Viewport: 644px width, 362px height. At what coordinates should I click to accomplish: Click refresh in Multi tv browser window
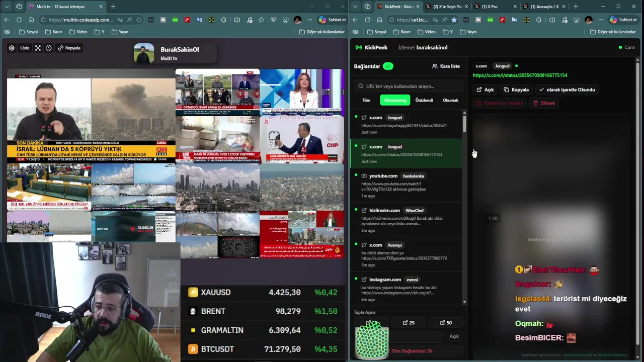19,20
